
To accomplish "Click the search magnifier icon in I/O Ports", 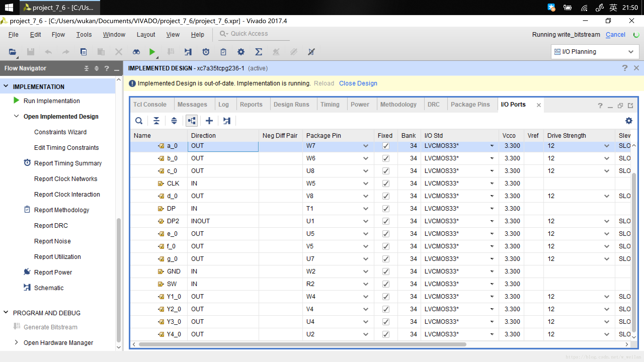I will (138, 121).
